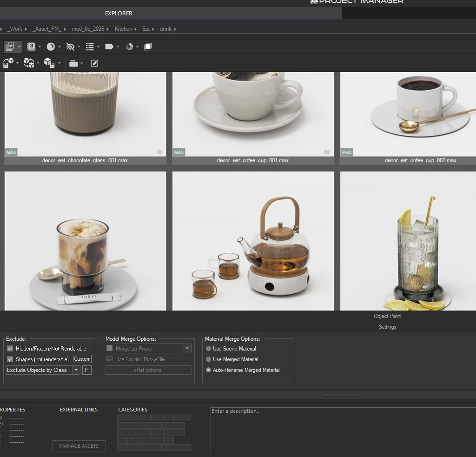Viewport: 476px width, 457px height.
Task: Click the crossed-out eye hidden items icon
Action: [x=70, y=46]
